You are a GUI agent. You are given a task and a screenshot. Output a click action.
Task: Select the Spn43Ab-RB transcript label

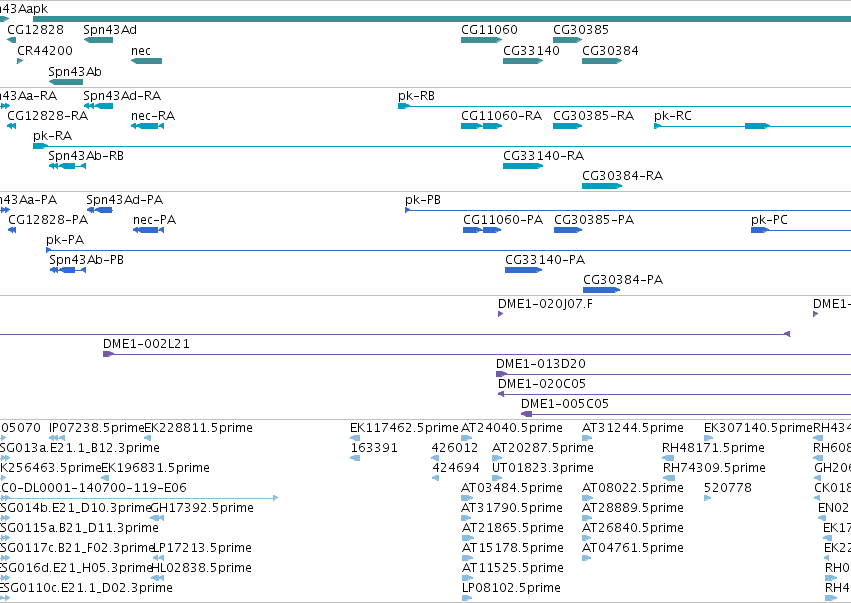click(x=86, y=156)
